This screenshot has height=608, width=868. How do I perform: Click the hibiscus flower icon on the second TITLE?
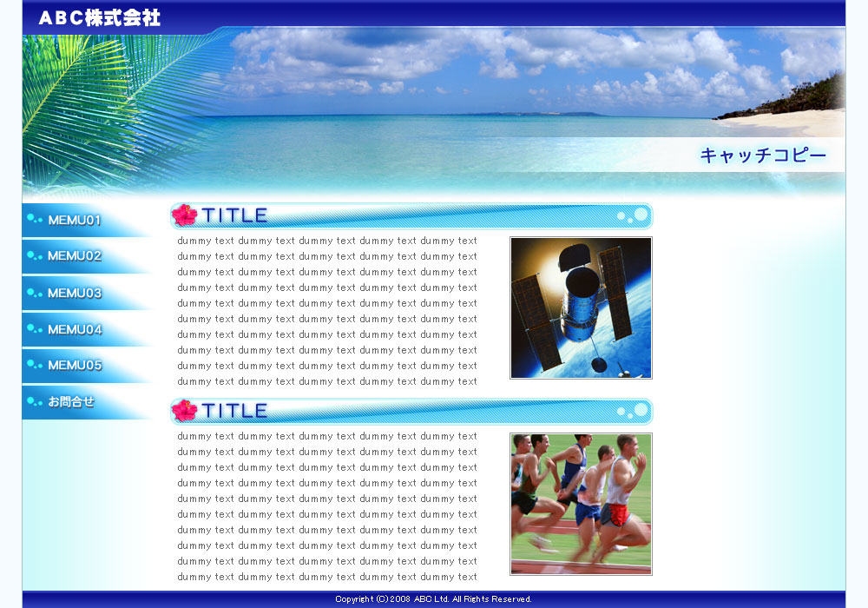[x=184, y=410]
